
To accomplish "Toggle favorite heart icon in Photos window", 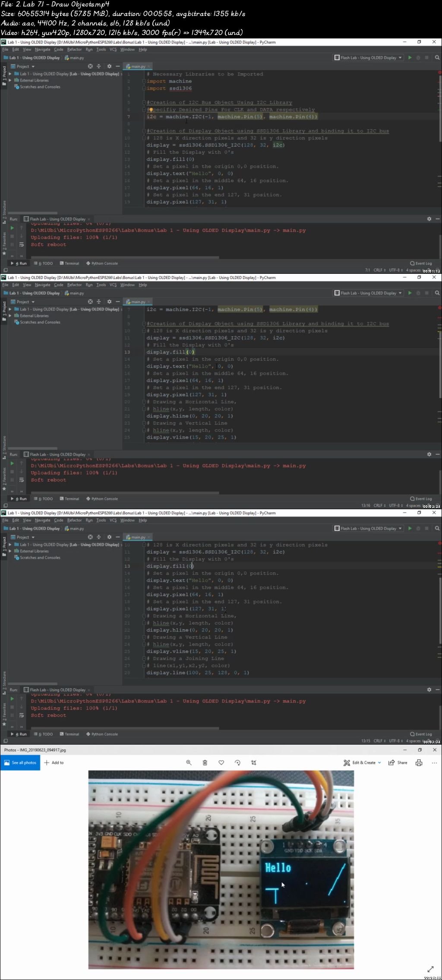I will [221, 762].
